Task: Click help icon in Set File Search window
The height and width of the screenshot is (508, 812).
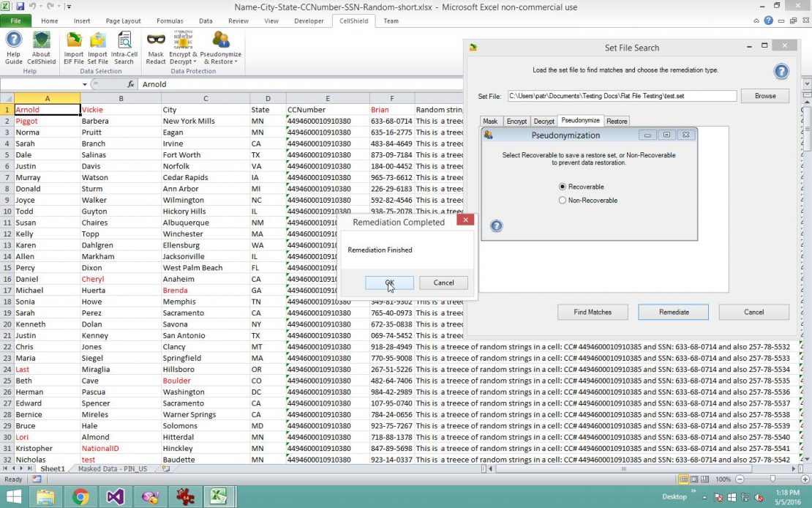Action: pyautogui.click(x=781, y=71)
